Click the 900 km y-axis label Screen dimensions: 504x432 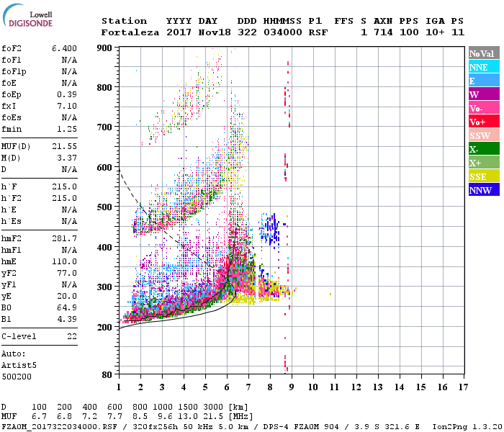tap(104, 48)
